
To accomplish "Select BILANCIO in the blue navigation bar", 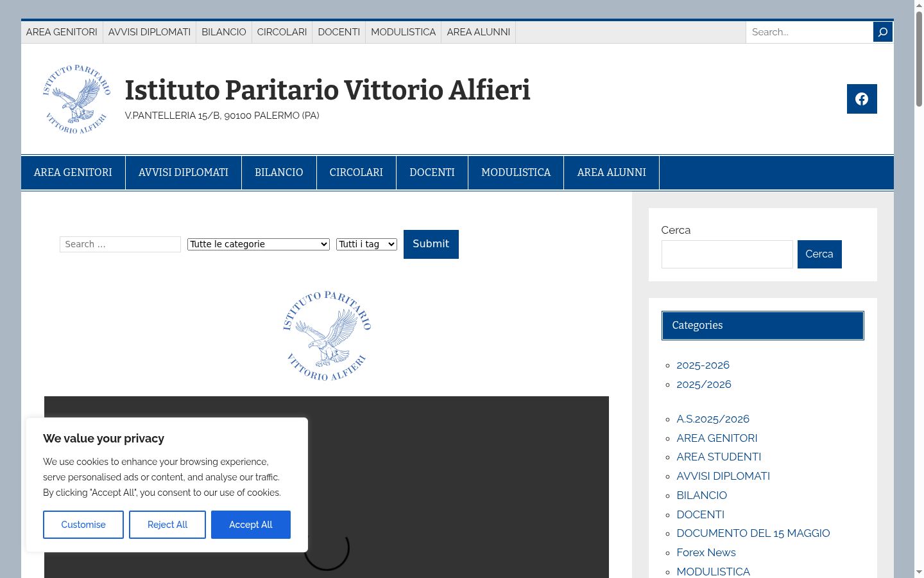I will tap(279, 173).
